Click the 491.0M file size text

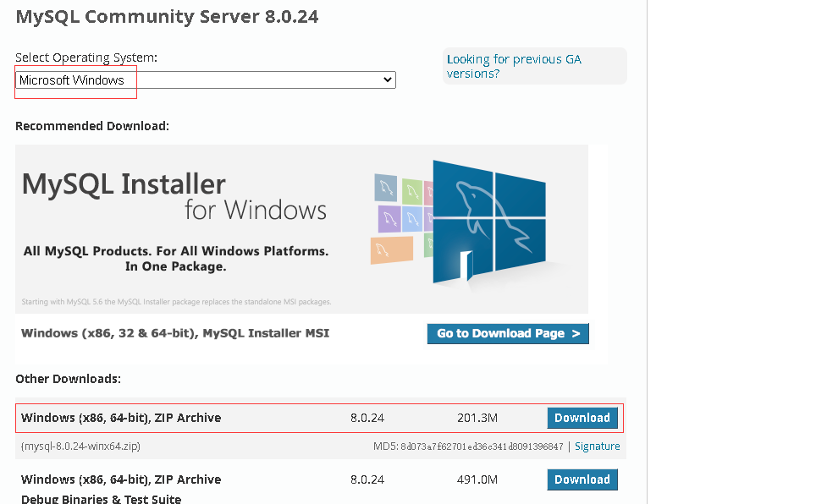477,479
